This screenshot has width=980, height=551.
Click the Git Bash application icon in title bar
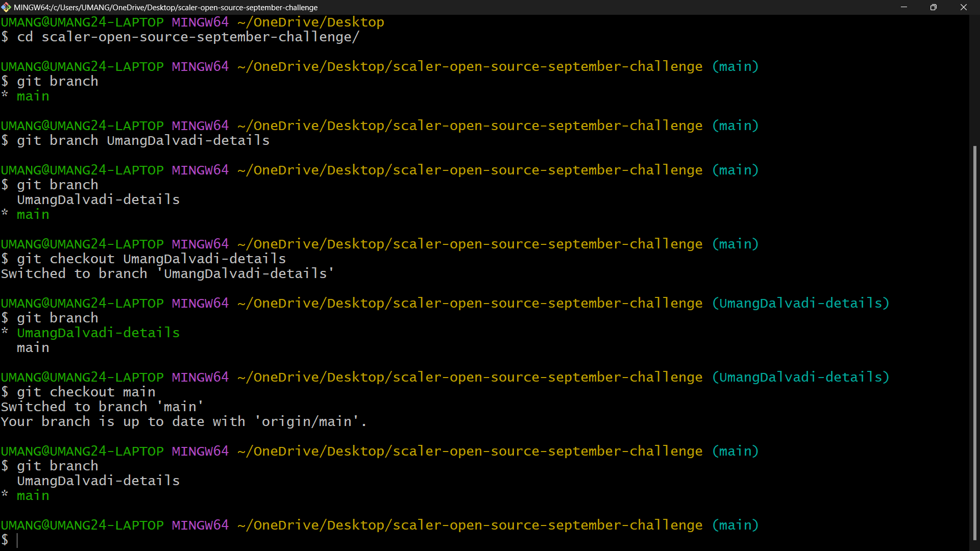tap(7, 7)
